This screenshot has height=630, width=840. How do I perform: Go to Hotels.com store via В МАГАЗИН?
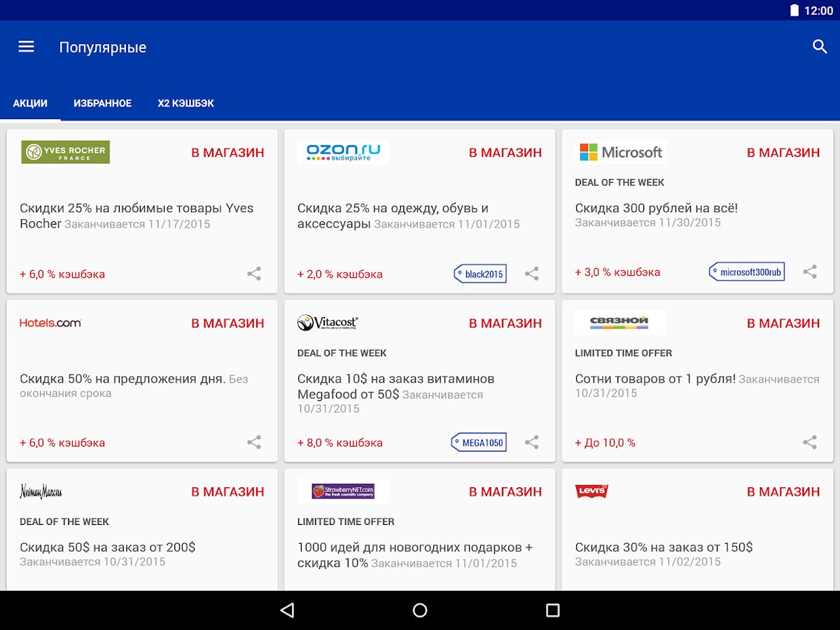[228, 323]
